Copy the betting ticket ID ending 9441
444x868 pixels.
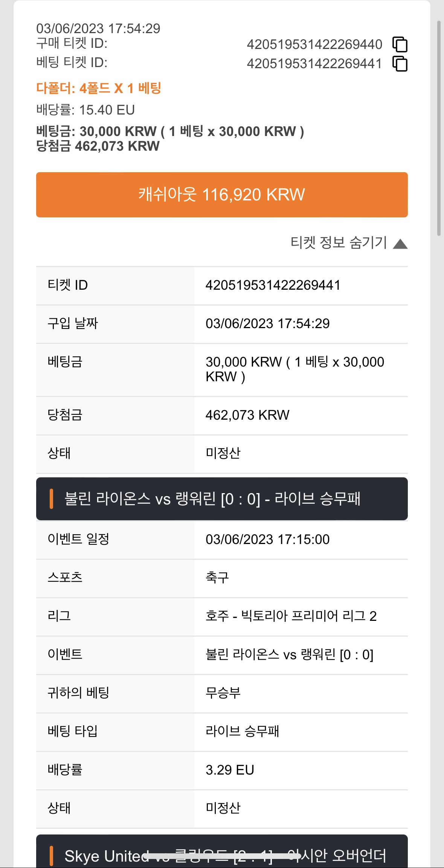click(400, 63)
